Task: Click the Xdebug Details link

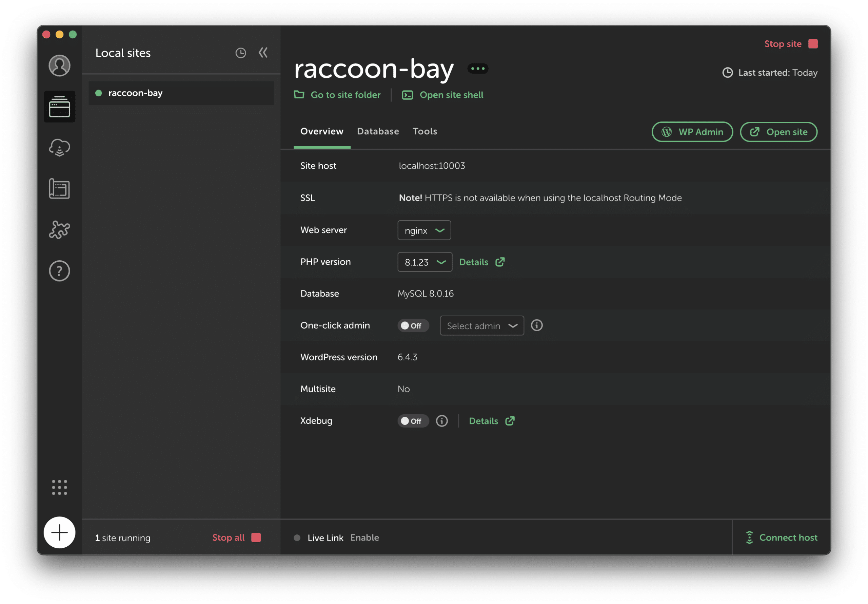Action: click(492, 421)
